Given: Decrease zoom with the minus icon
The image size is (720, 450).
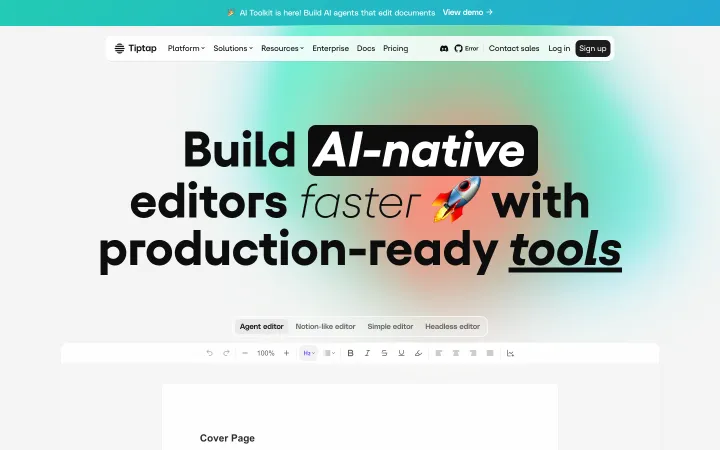Looking at the screenshot, I should click(245, 353).
